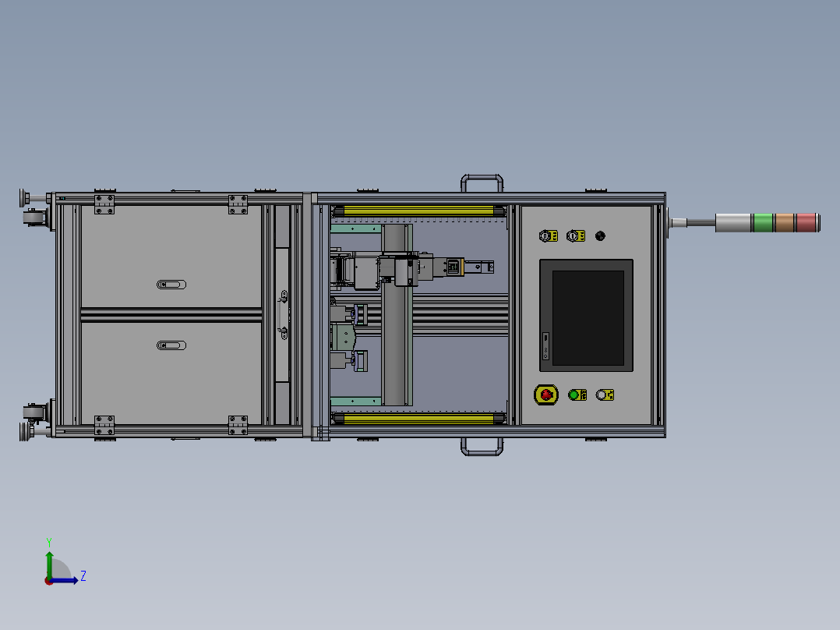This screenshot has width=840, height=630.
Task: Click the green Y axis of triad
Action: tap(49, 564)
